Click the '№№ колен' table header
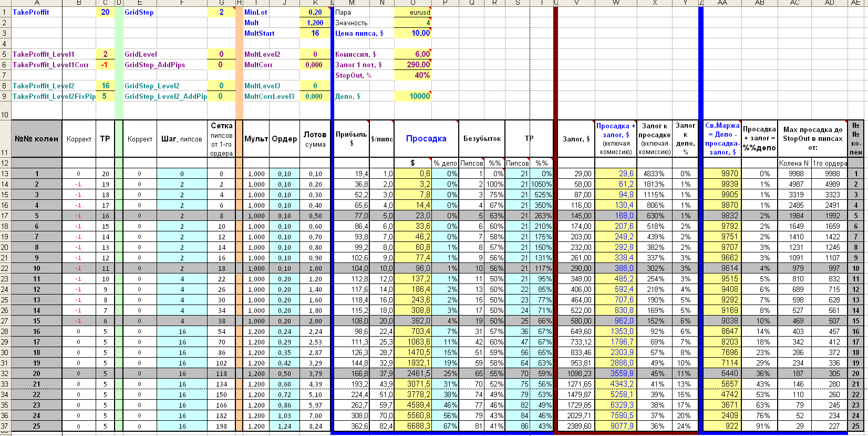The width and height of the screenshot is (868, 436). [36, 139]
